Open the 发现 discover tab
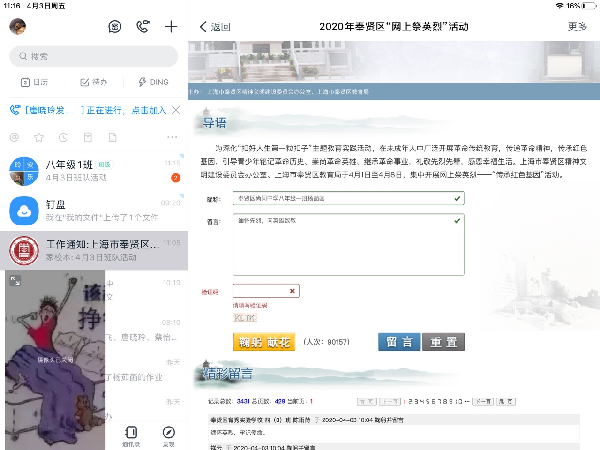Image resolution: width=600 pixels, height=450 pixels. click(168, 436)
